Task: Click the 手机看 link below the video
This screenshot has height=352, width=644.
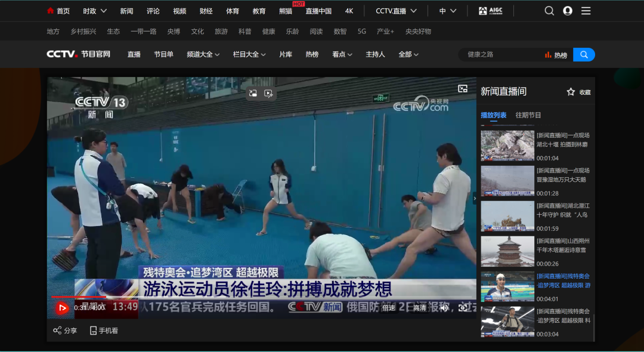Action: 104,331
